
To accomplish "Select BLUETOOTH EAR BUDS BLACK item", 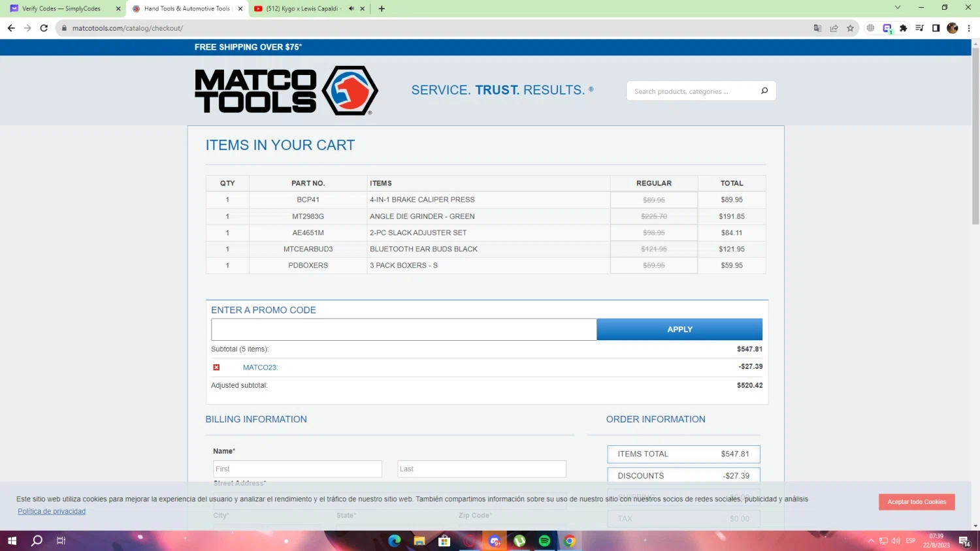I will pos(423,249).
